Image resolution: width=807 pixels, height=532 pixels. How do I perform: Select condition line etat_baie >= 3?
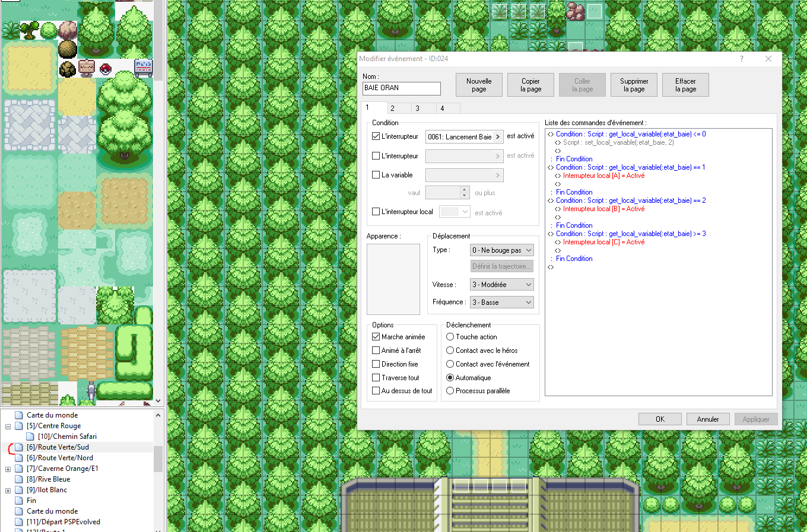[x=631, y=234]
